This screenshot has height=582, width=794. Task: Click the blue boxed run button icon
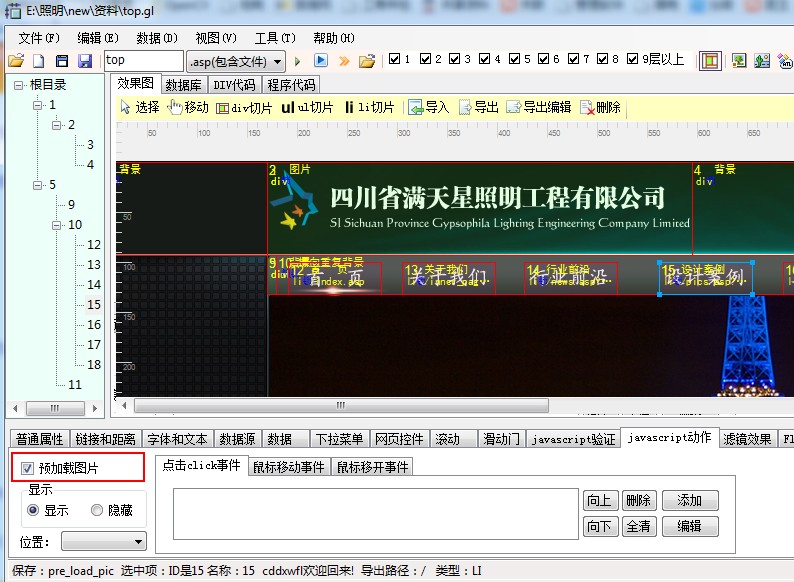coord(321,61)
